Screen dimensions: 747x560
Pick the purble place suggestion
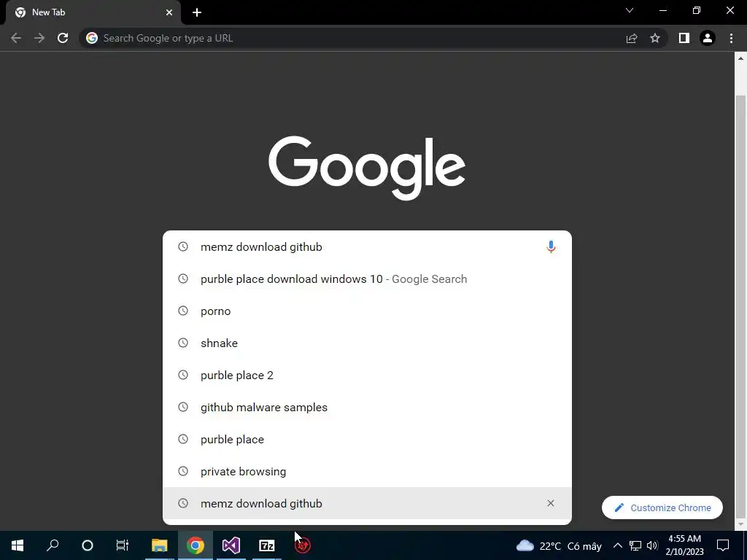pyautogui.click(x=367, y=439)
